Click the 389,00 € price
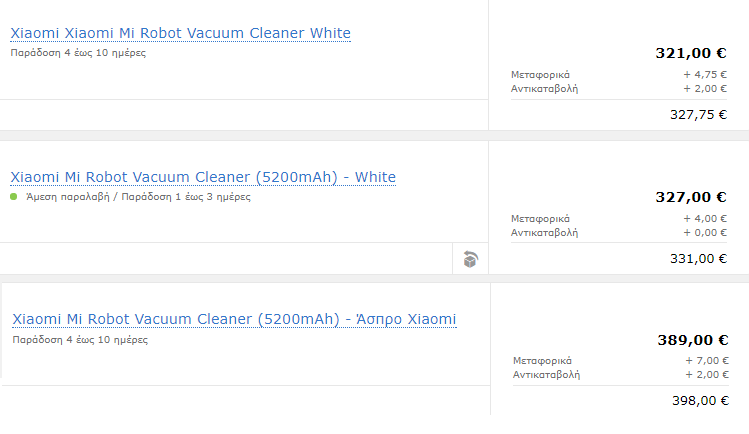This screenshot has width=749, height=434. click(x=692, y=340)
